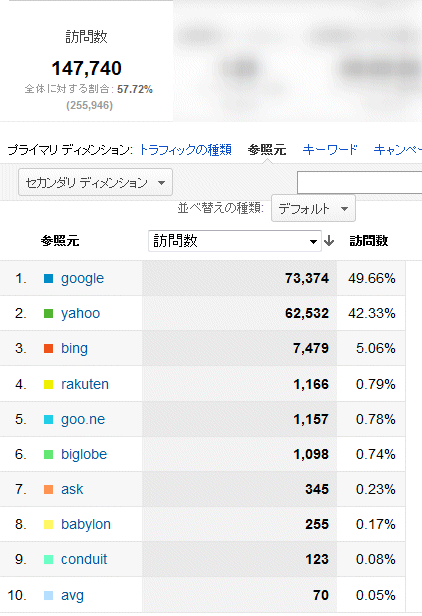
Task: Click yahoo's visit count 62,532
Action: pyautogui.click(x=307, y=313)
